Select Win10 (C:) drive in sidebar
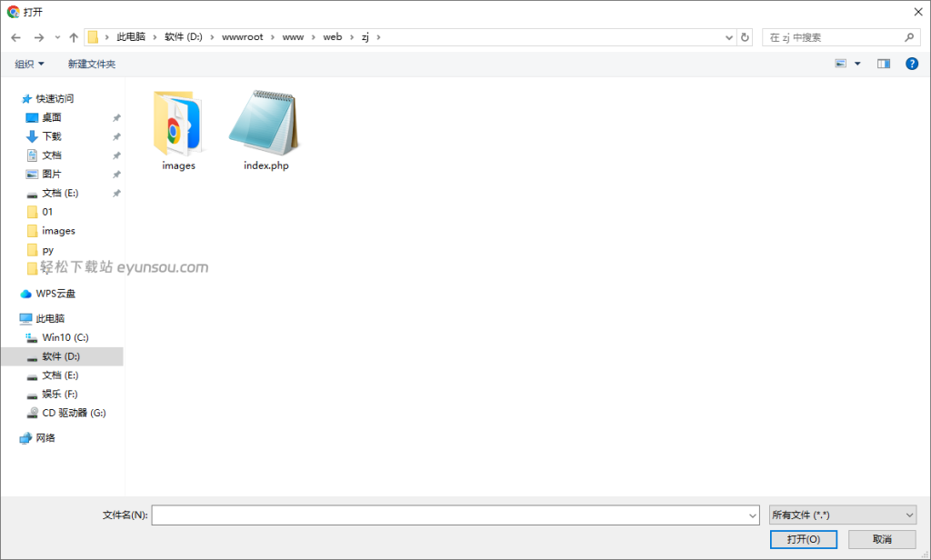The image size is (931, 560). pos(65,337)
